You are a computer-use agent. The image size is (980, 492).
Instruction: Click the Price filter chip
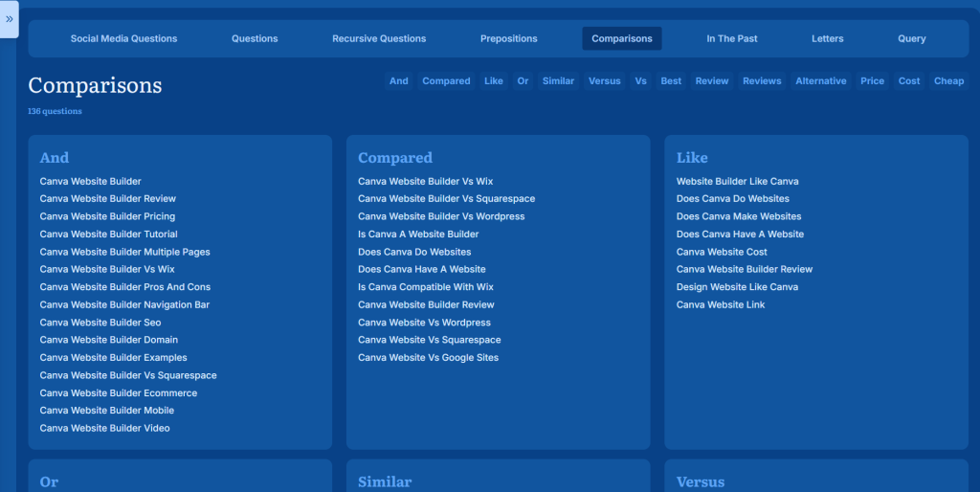click(x=872, y=81)
